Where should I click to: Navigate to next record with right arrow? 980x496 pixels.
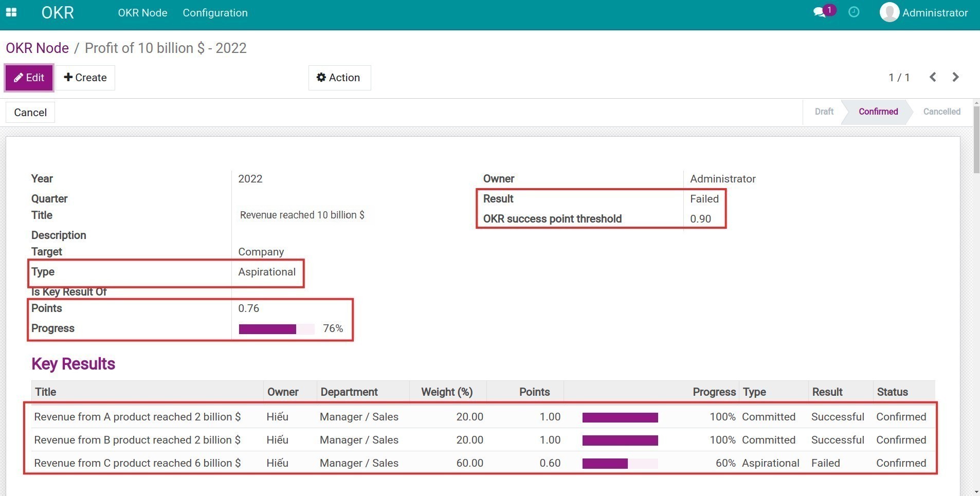coord(955,77)
